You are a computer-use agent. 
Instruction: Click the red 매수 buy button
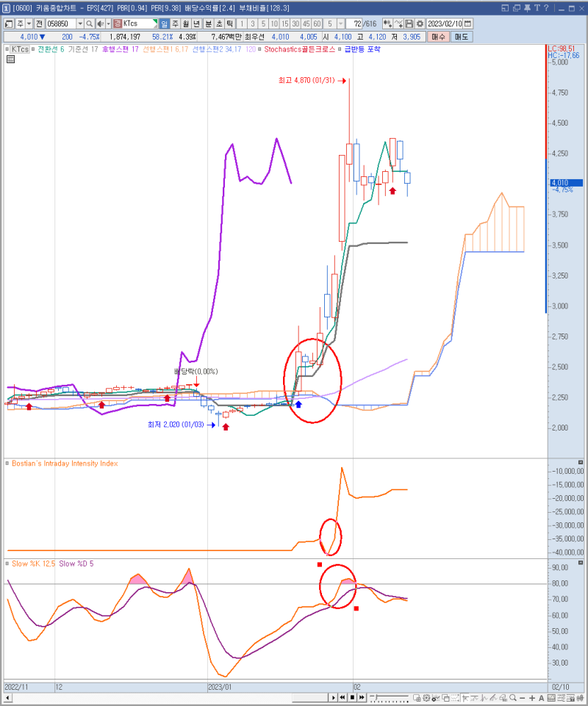click(x=440, y=37)
